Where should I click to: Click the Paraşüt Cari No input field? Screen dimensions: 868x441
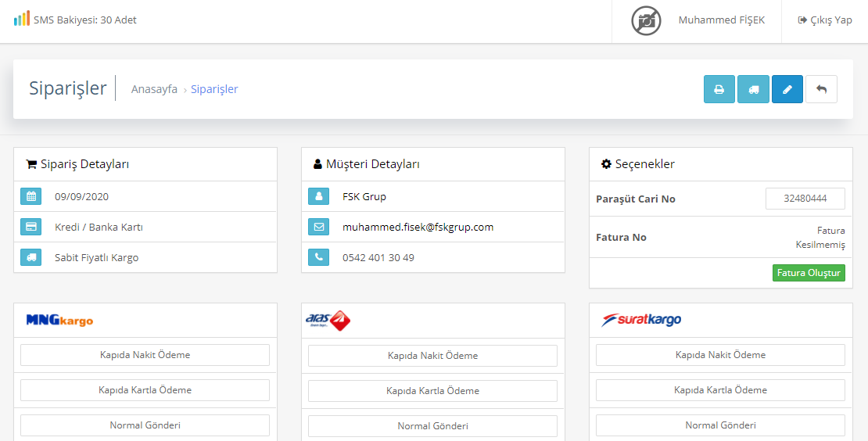tap(805, 199)
